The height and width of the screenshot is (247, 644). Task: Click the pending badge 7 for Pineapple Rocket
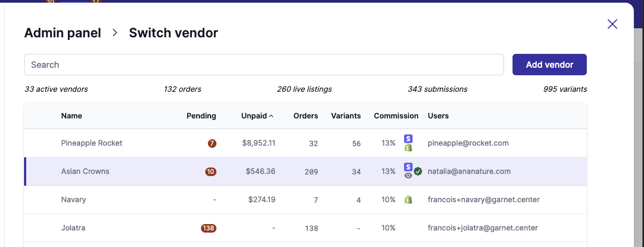pos(212,144)
